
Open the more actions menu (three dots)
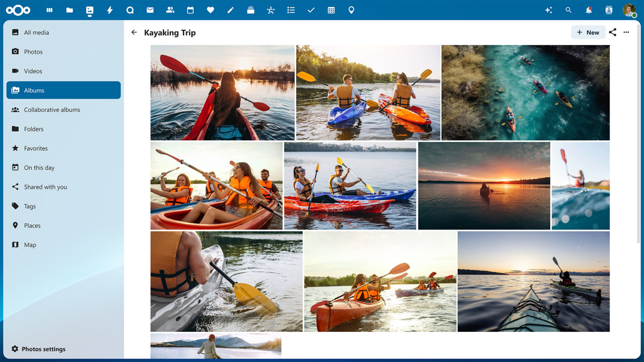626,32
